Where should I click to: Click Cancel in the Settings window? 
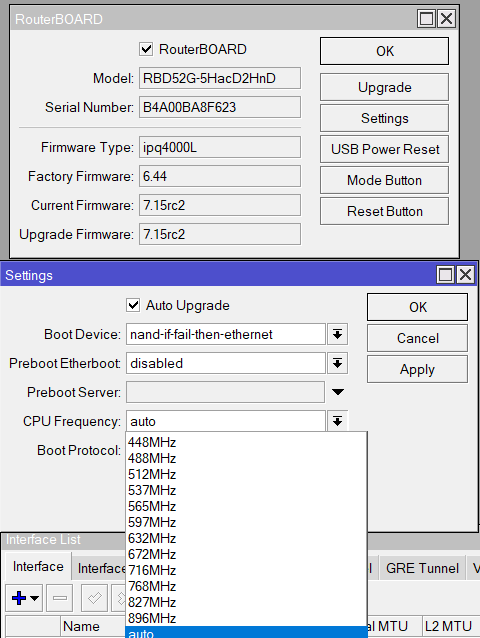[x=417, y=338]
